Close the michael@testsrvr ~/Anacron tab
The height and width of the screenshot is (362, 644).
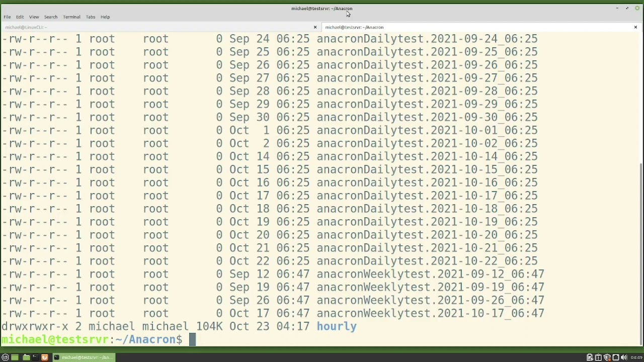pos(635,27)
